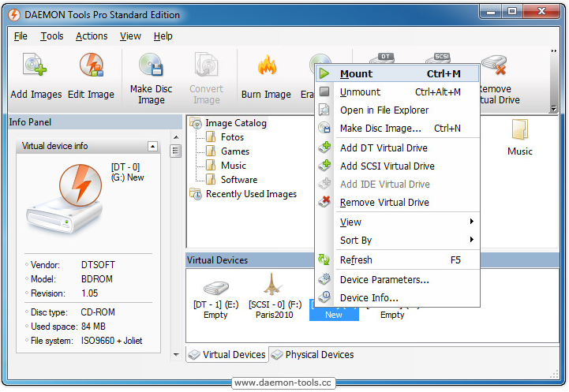Click the Info Panel scroll up arrow
This screenshot has width=569, height=392.
click(176, 137)
